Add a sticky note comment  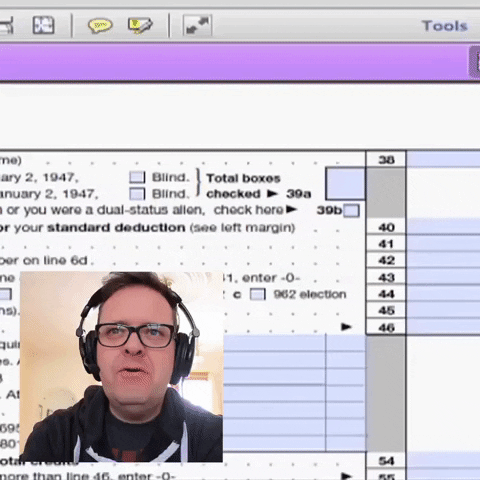point(100,25)
